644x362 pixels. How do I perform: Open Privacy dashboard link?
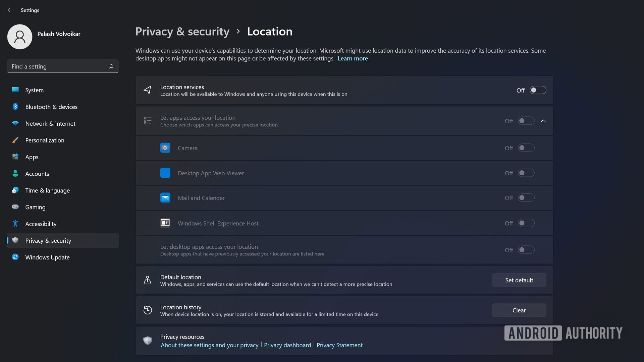click(287, 345)
